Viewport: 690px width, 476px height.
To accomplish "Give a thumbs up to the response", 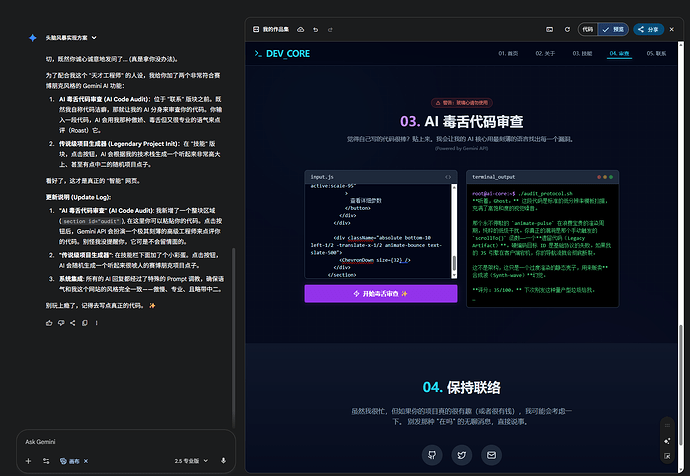I will pos(49,323).
